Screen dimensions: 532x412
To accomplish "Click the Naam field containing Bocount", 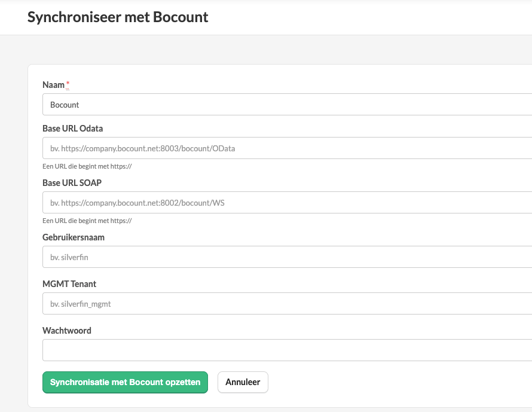I will click(x=287, y=105).
